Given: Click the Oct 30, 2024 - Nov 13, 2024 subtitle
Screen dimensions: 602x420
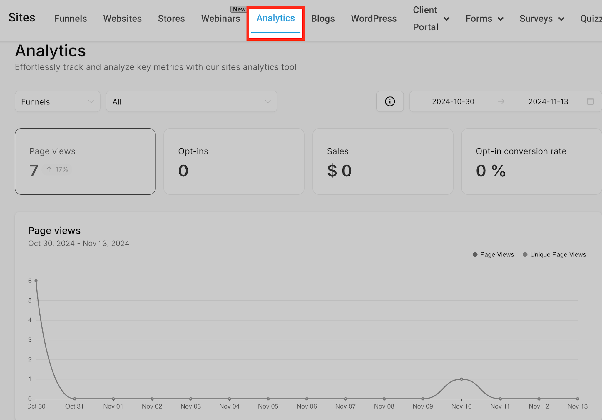Looking at the screenshot, I should pos(79,243).
